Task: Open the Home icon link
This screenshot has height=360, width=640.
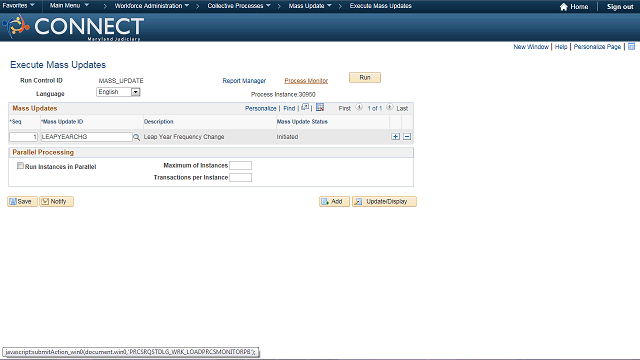Action: 574,7
